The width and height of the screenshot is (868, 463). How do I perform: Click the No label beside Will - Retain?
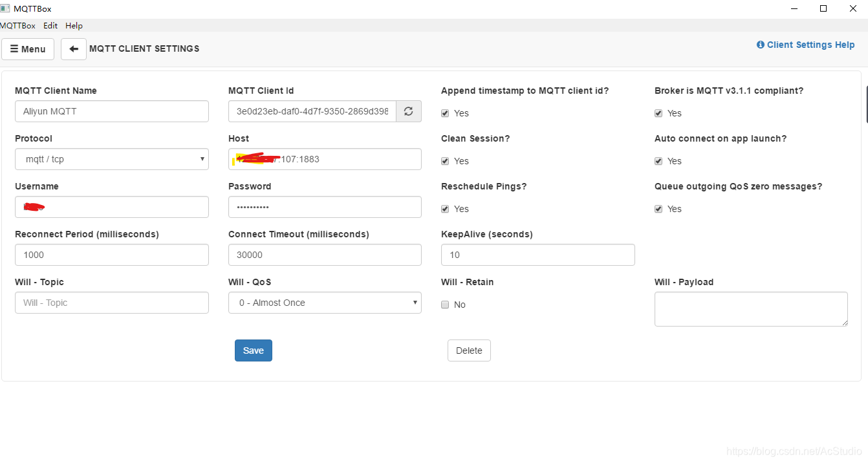pos(460,305)
